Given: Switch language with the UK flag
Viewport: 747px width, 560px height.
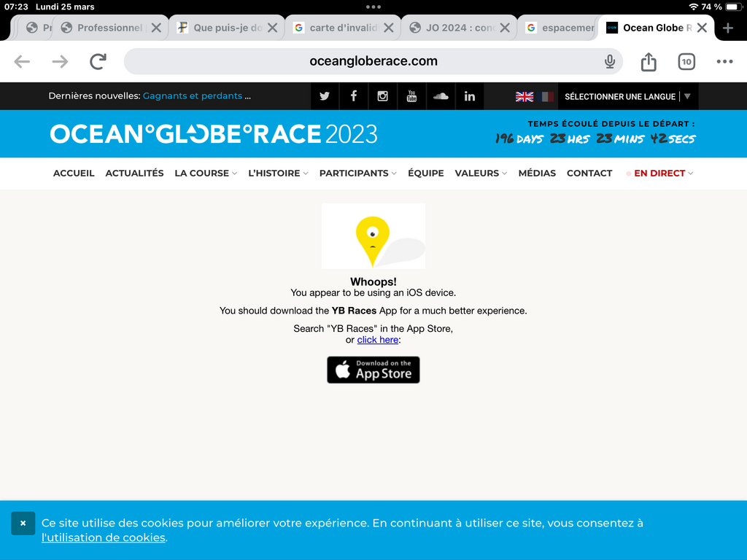Looking at the screenshot, I should click(524, 97).
